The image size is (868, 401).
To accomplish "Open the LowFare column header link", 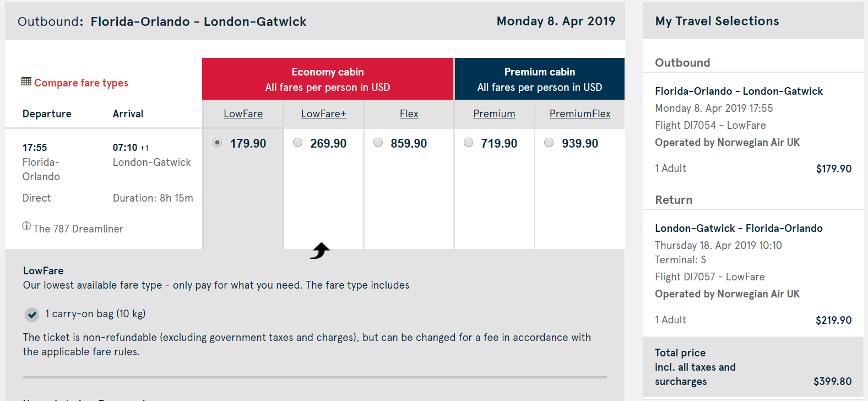I will (x=243, y=114).
